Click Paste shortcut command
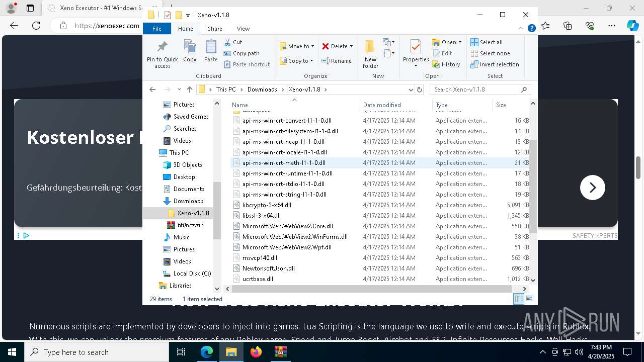 coord(247,64)
